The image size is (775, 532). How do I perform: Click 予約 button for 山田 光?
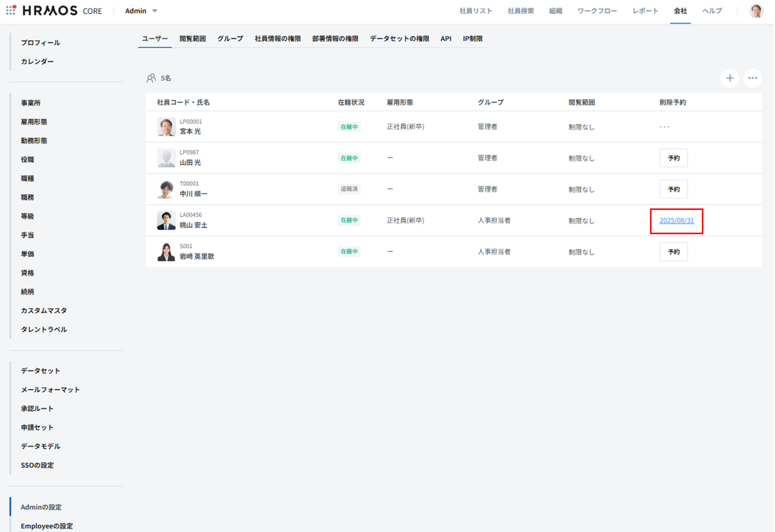tap(673, 158)
